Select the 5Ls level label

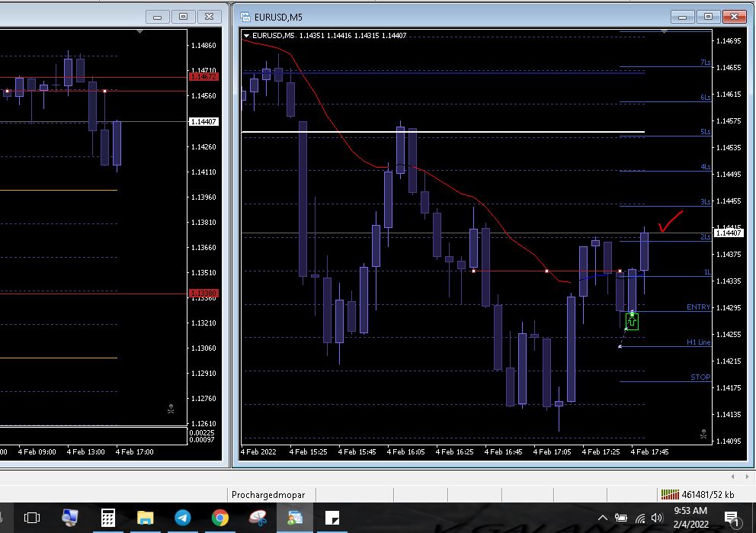(706, 132)
